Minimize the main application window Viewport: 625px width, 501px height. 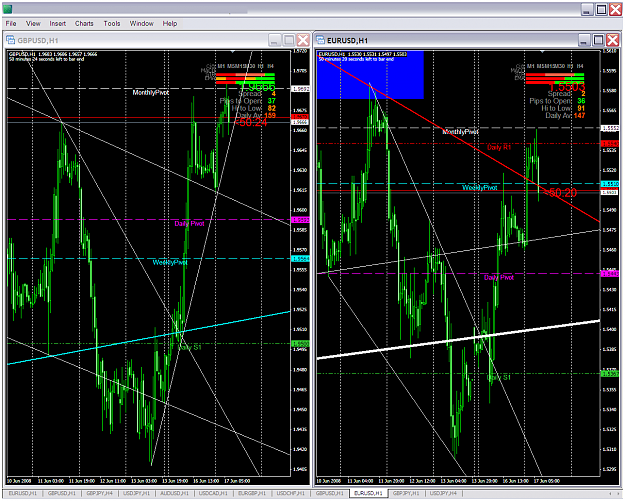tap(587, 10)
